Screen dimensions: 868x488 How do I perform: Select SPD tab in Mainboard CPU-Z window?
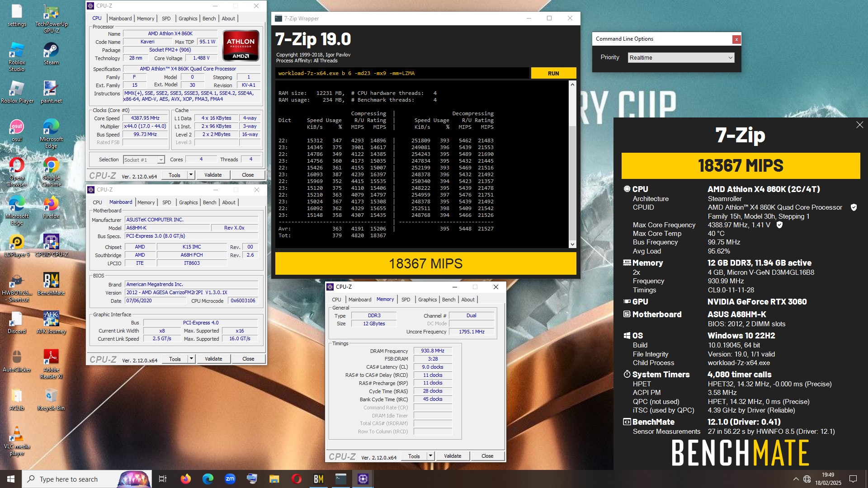coord(166,202)
